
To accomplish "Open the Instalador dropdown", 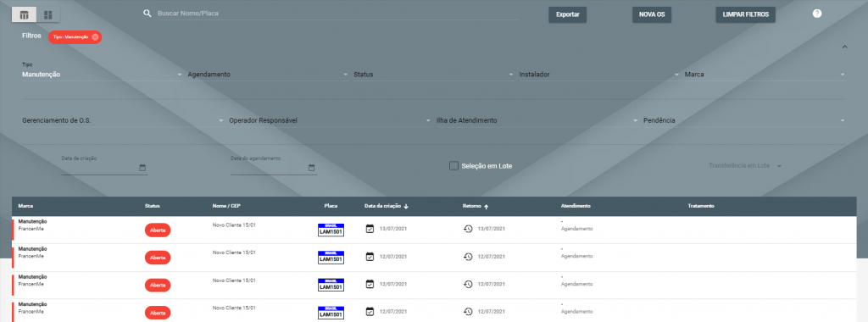I will [599, 74].
